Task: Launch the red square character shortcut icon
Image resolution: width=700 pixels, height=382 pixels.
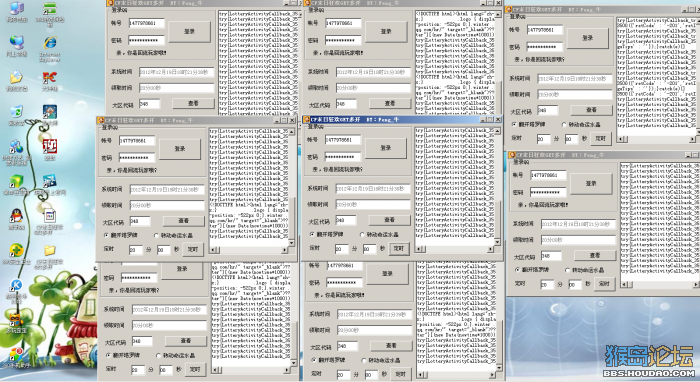Action: [x=50, y=146]
